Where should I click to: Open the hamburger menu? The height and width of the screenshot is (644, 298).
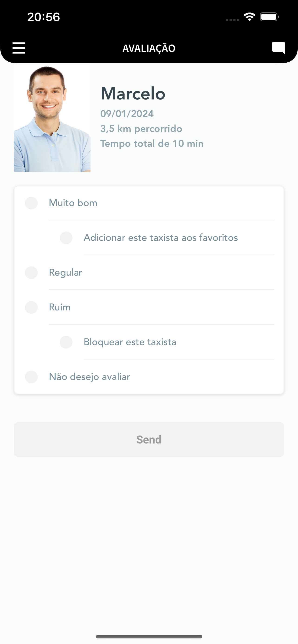19,48
